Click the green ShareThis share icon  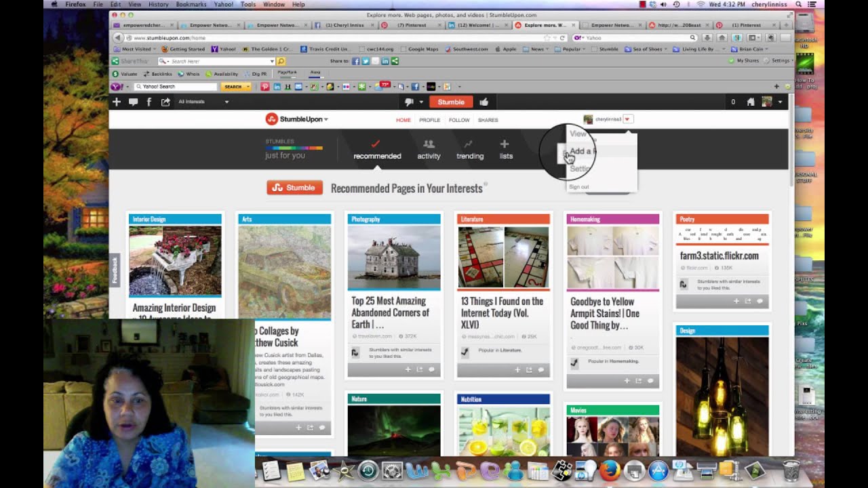coord(395,61)
